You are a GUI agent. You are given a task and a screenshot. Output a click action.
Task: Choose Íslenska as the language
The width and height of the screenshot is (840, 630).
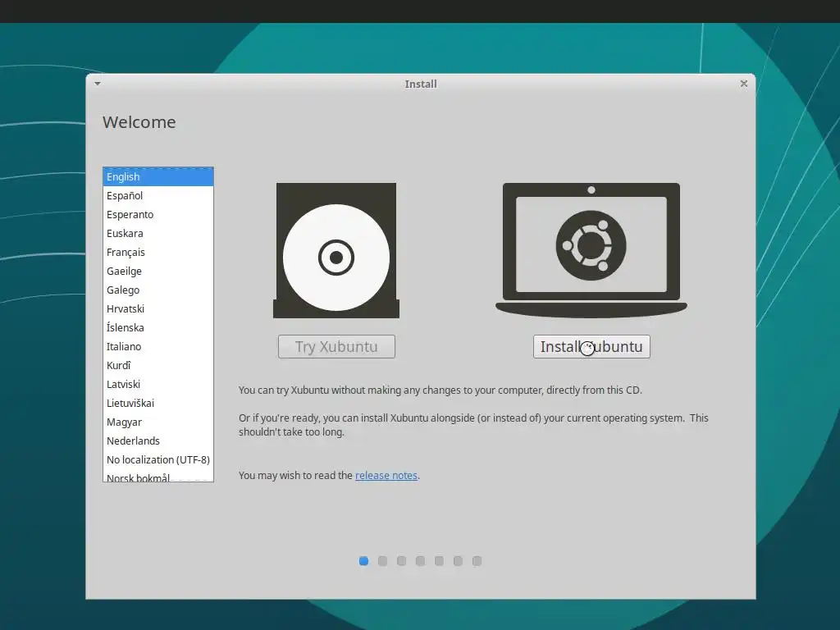coord(158,327)
